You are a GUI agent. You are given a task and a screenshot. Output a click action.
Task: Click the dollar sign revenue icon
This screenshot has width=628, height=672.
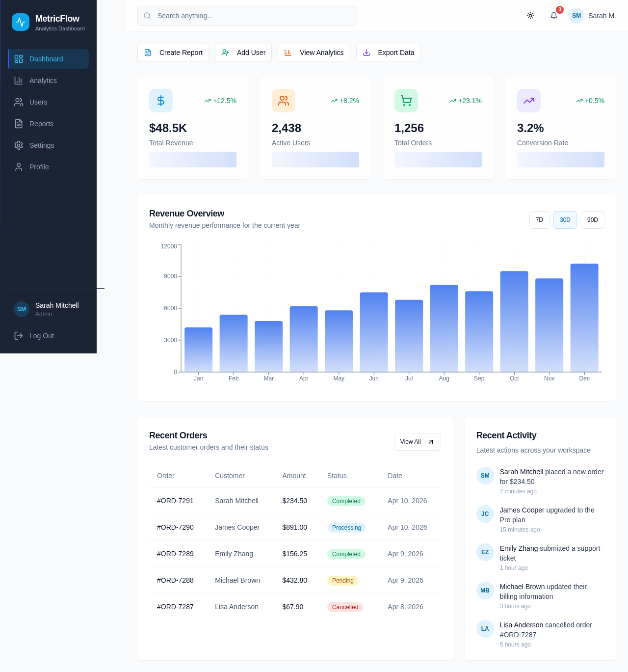point(161,101)
